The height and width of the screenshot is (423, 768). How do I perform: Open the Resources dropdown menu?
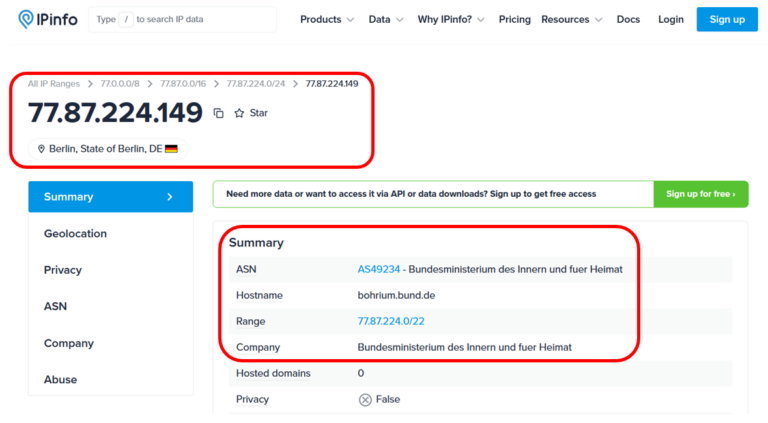pyautogui.click(x=572, y=19)
